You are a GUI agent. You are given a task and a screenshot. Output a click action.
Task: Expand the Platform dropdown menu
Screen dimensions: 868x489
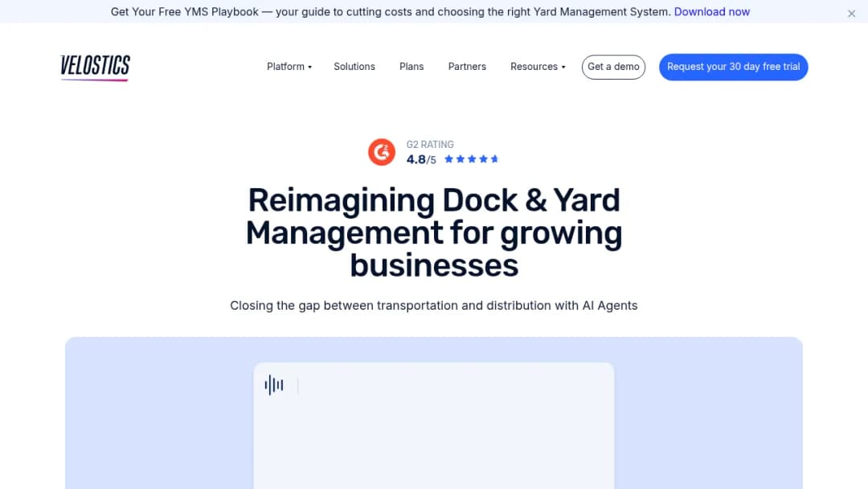[289, 67]
